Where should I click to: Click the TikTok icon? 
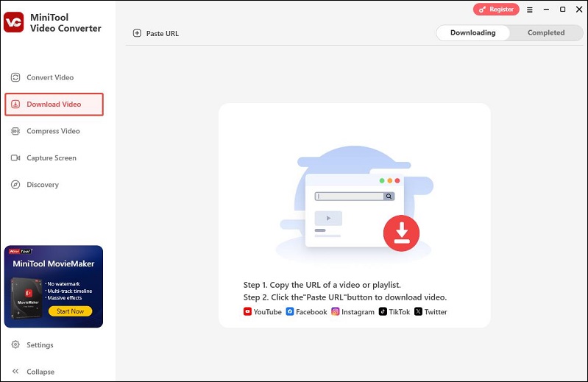click(383, 311)
